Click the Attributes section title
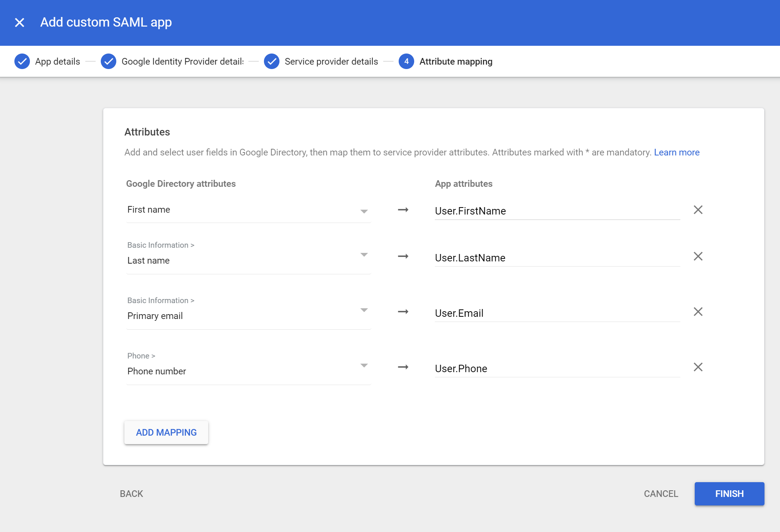Viewport: 780px width, 532px height. tap(147, 132)
